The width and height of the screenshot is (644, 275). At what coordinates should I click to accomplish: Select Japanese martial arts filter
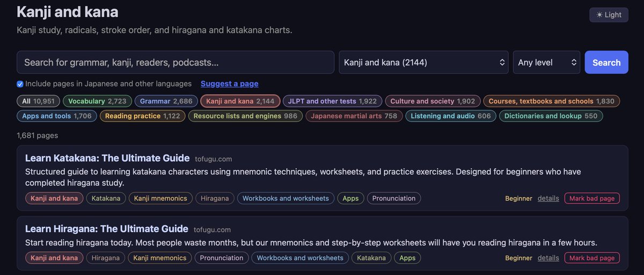point(354,116)
